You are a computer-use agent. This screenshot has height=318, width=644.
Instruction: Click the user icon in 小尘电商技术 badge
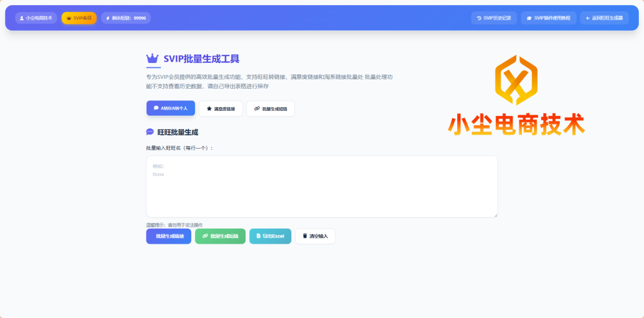[22, 18]
